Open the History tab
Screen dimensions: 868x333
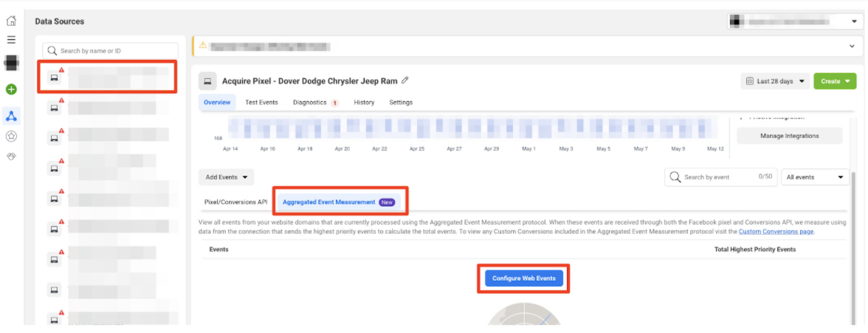365,103
